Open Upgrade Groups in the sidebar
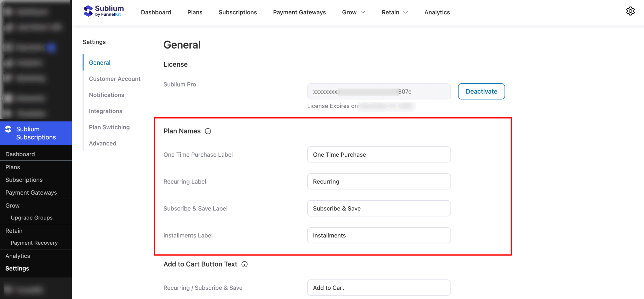This screenshot has height=299, width=644. coord(32,218)
